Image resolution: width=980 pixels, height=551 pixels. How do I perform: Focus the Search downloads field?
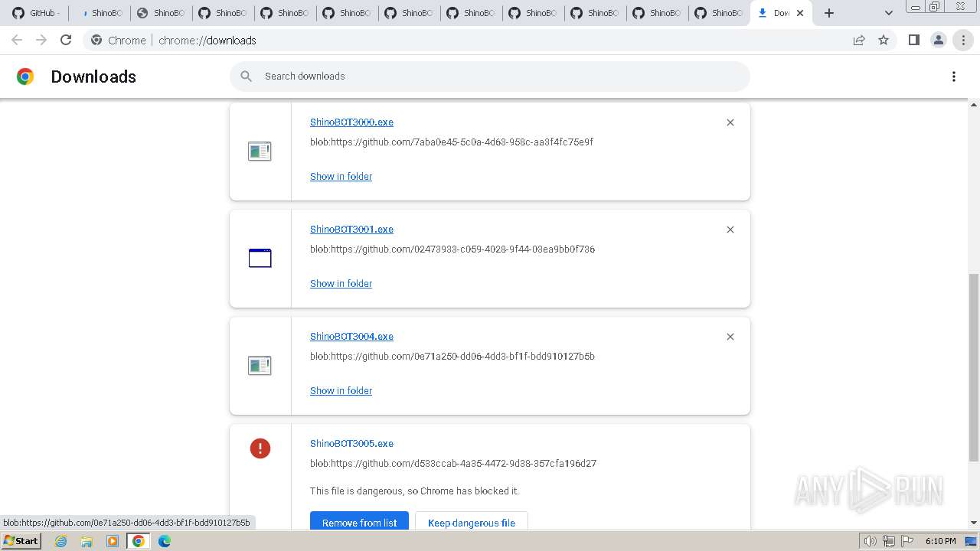pyautogui.click(x=490, y=77)
